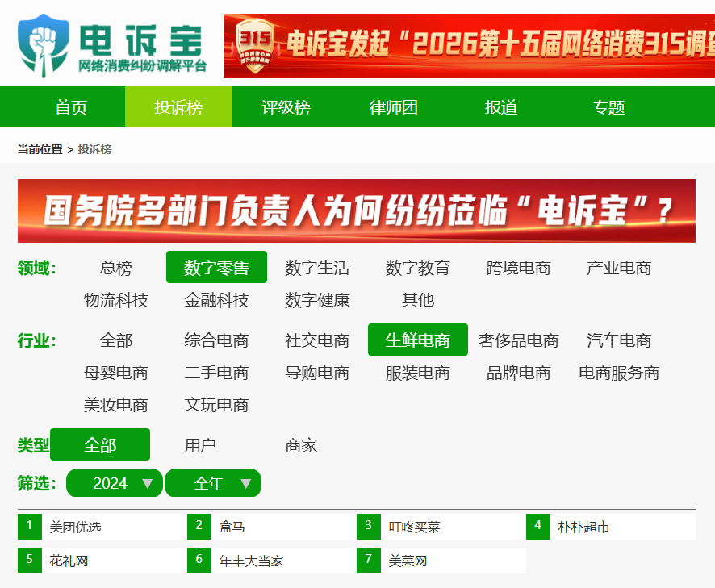Pick the 电商服务商 industry
This screenshot has width=715, height=588.
(619, 373)
